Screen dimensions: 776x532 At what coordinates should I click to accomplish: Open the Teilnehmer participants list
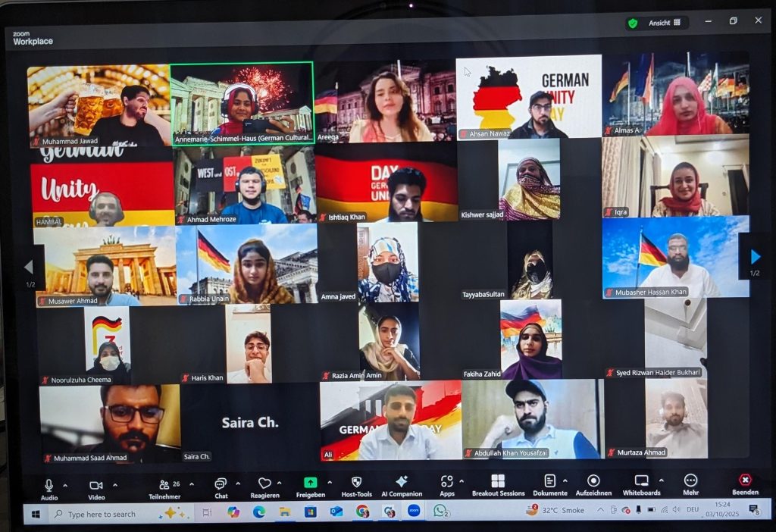coord(164,485)
